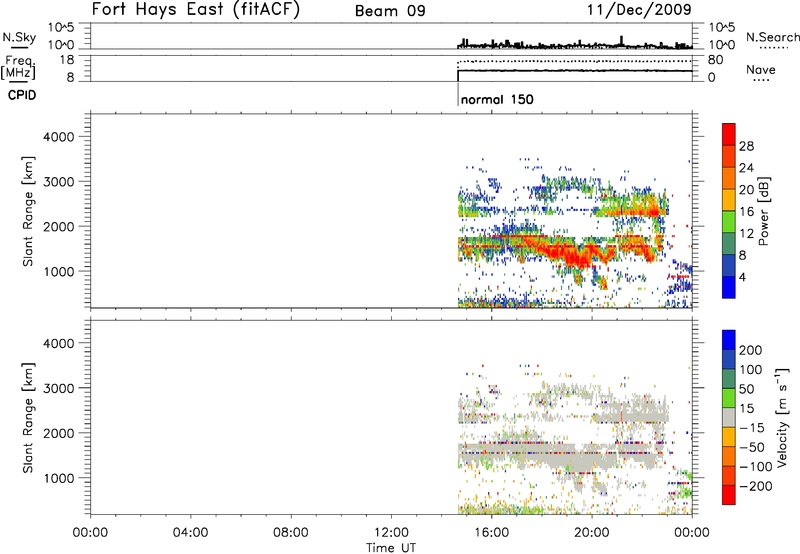Click the 'normal 150' CPID annotation
The width and height of the screenshot is (800, 554).
click(497, 99)
